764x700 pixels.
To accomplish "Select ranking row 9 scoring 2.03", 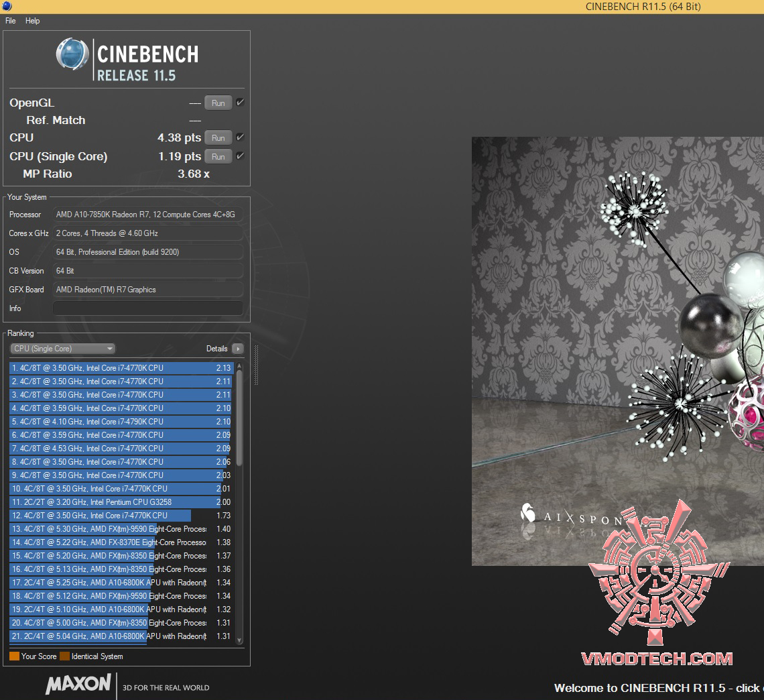I will [x=122, y=475].
